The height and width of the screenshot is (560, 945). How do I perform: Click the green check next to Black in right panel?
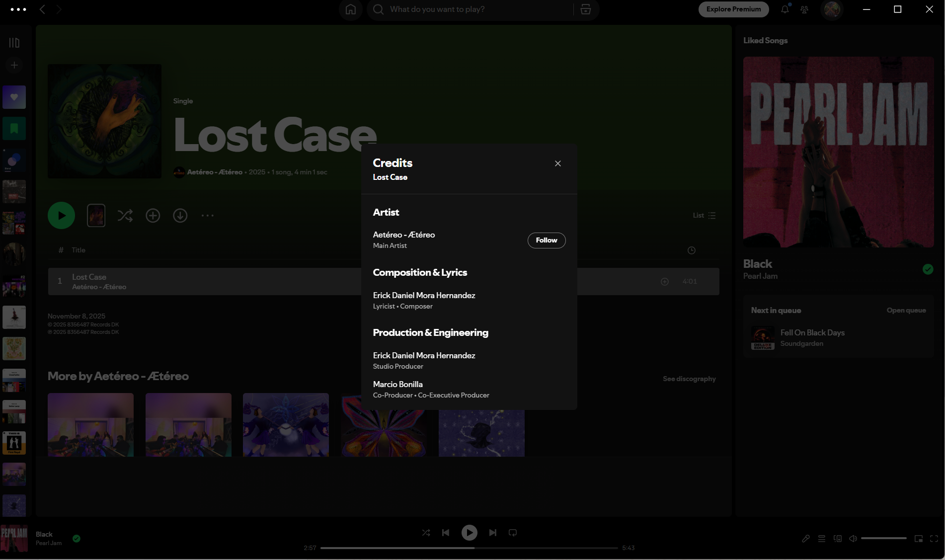pos(928,269)
